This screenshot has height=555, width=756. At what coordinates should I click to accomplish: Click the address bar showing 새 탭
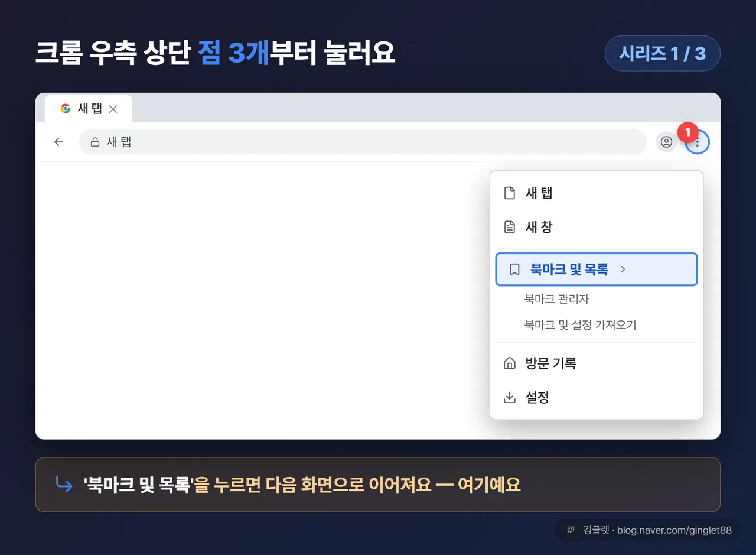pyautogui.click(x=363, y=142)
